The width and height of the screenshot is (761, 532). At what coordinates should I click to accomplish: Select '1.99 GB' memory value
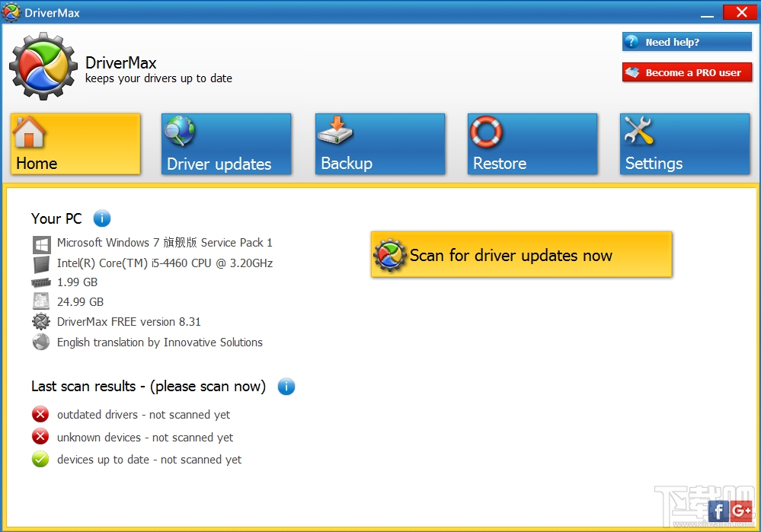click(77, 282)
